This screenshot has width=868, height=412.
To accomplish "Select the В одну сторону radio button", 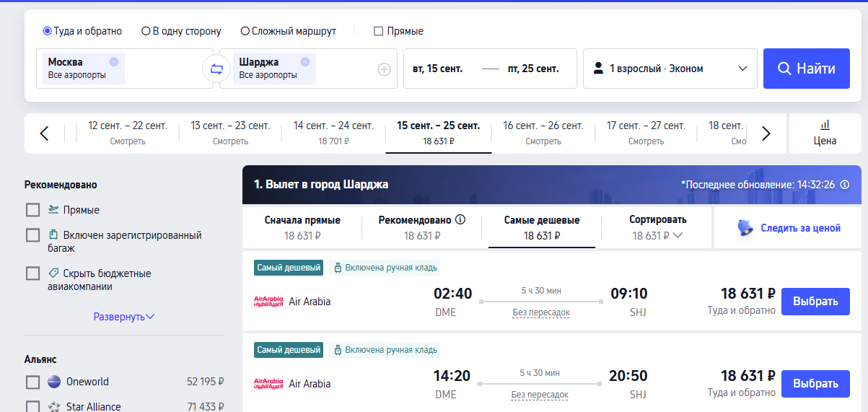I will [146, 31].
